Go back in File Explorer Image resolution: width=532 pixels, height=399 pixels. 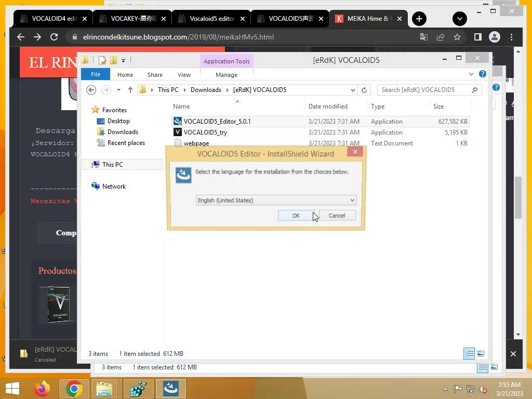(91, 90)
